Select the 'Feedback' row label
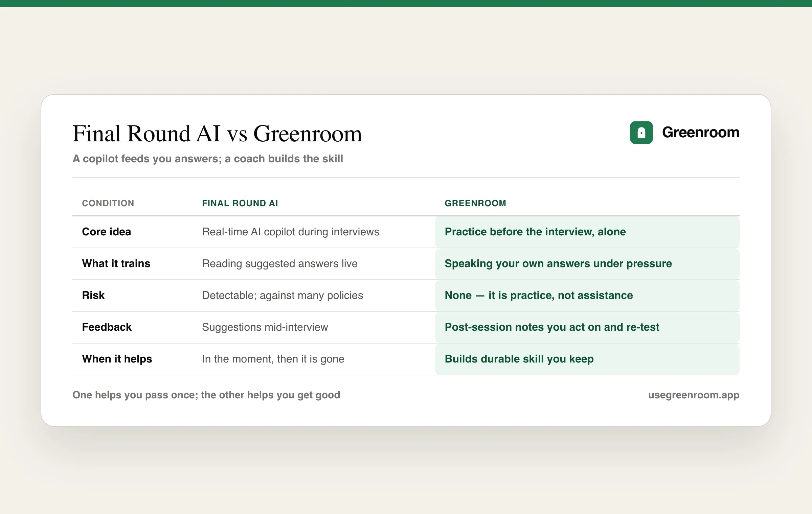 [x=107, y=327]
